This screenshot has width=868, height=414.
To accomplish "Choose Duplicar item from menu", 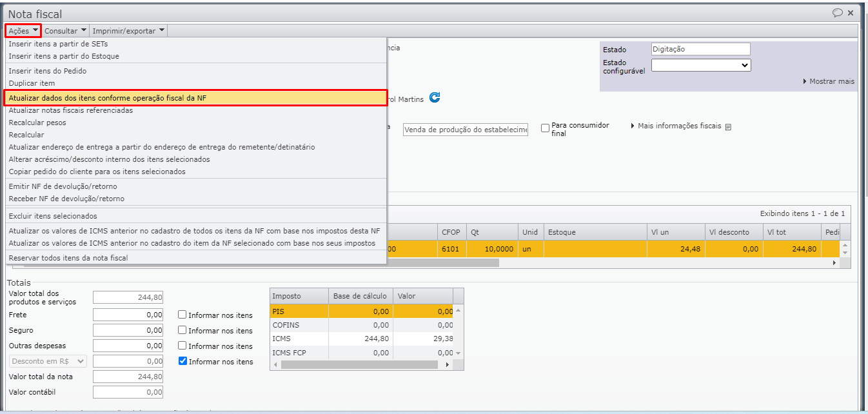I will point(196,83).
